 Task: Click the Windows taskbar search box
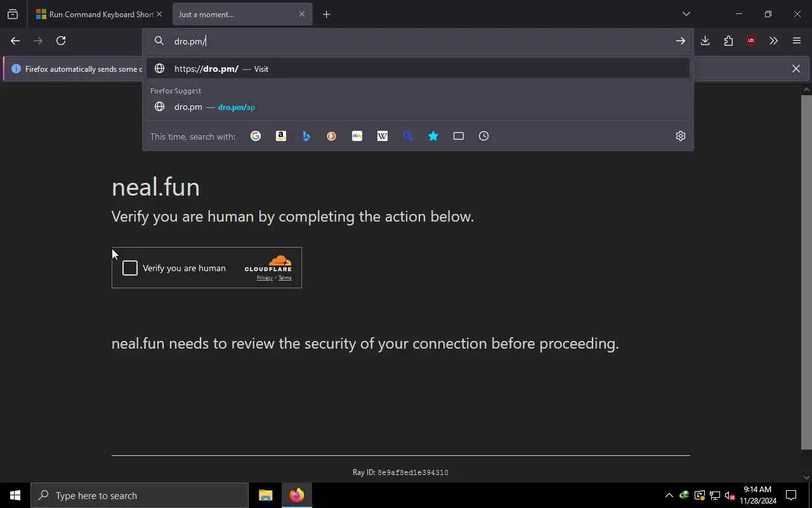pos(140,495)
